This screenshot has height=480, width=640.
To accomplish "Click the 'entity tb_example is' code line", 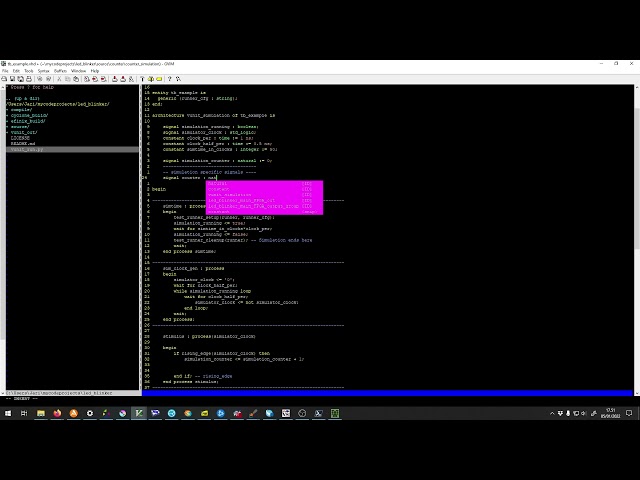I will click(x=179, y=93).
